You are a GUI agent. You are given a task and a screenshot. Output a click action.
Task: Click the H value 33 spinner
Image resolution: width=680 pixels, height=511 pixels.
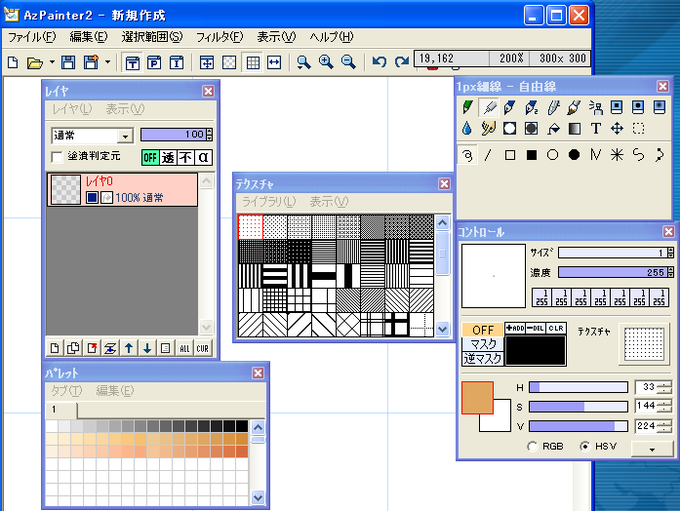click(x=664, y=387)
